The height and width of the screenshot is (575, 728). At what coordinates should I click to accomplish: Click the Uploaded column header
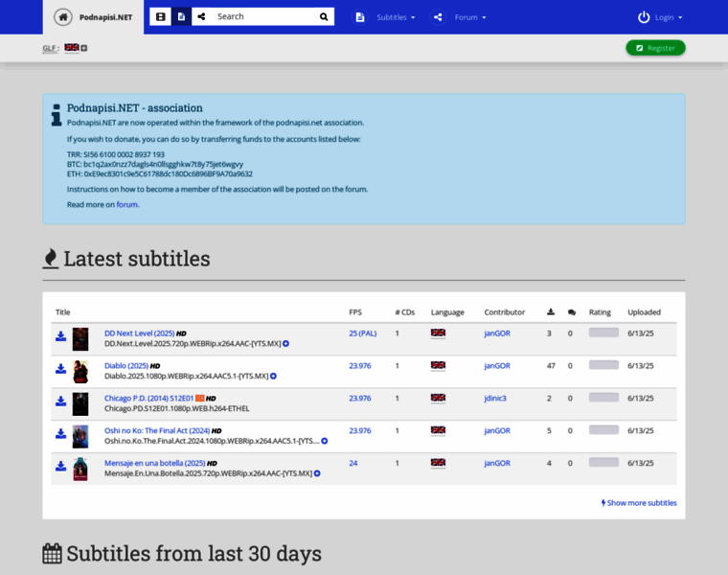pos(644,312)
